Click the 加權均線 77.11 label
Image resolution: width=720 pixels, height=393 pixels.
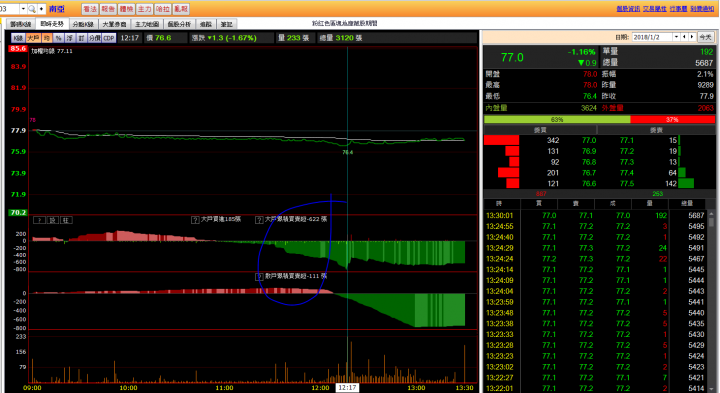point(52,51)
